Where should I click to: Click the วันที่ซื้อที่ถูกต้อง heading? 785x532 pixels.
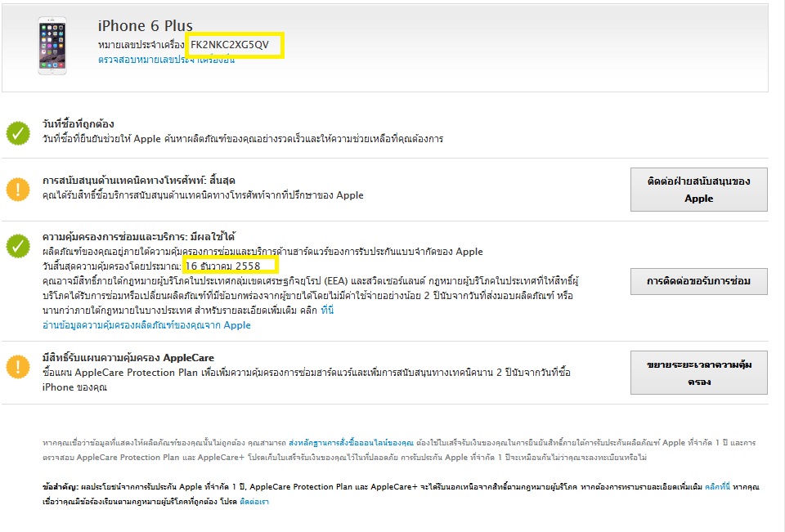[78, 123]
